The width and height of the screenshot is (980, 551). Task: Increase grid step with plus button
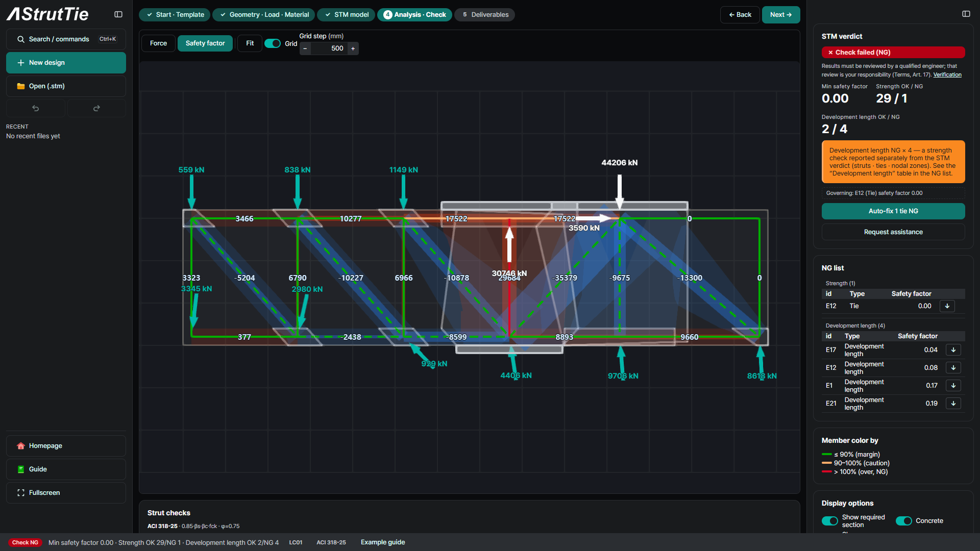353,48
